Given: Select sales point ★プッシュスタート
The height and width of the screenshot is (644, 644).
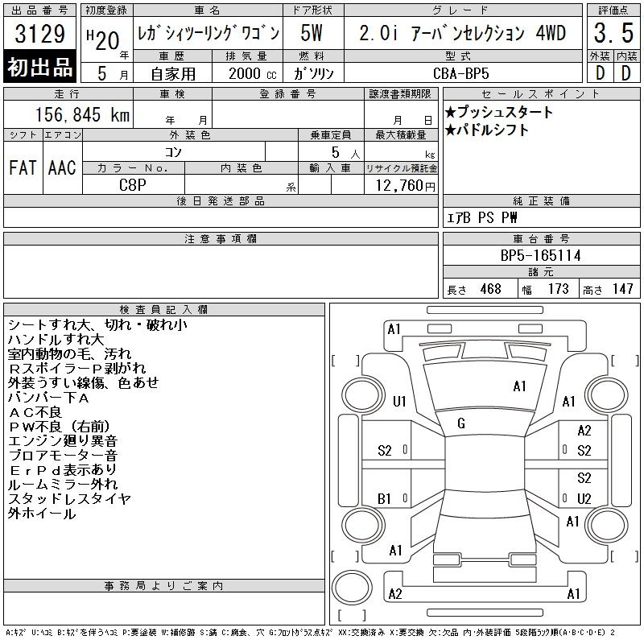Looking at the screenshot, I should 499,112.
